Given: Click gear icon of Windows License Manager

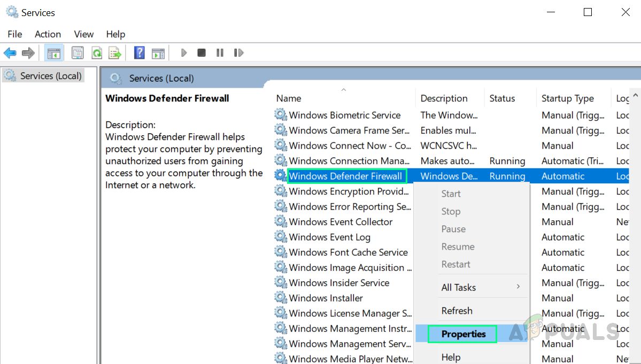Looking at the screenshot, I should point(281,313).
